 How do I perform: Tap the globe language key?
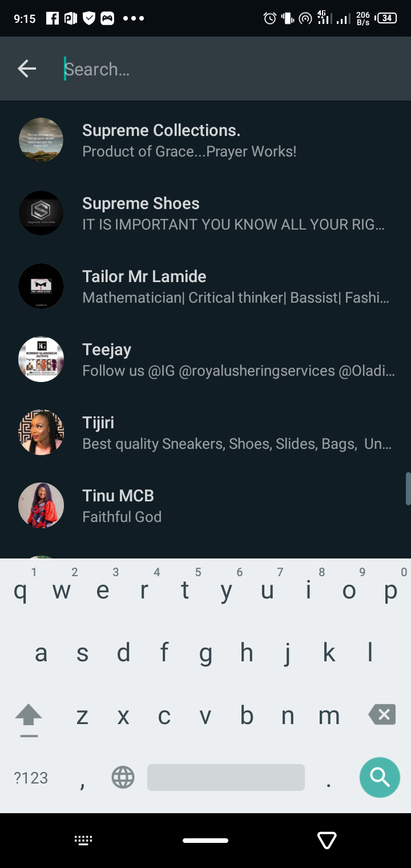coord(123,777)
